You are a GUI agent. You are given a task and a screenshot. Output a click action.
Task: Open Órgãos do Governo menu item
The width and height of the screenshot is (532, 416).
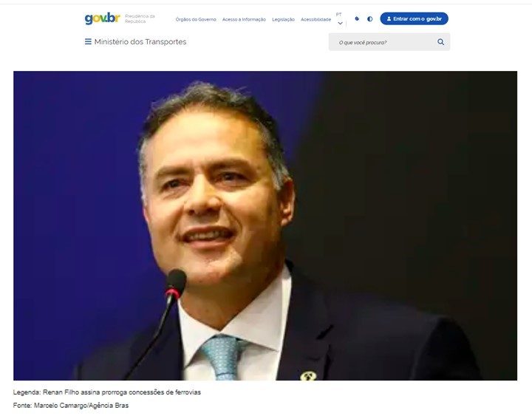point(196,20)
